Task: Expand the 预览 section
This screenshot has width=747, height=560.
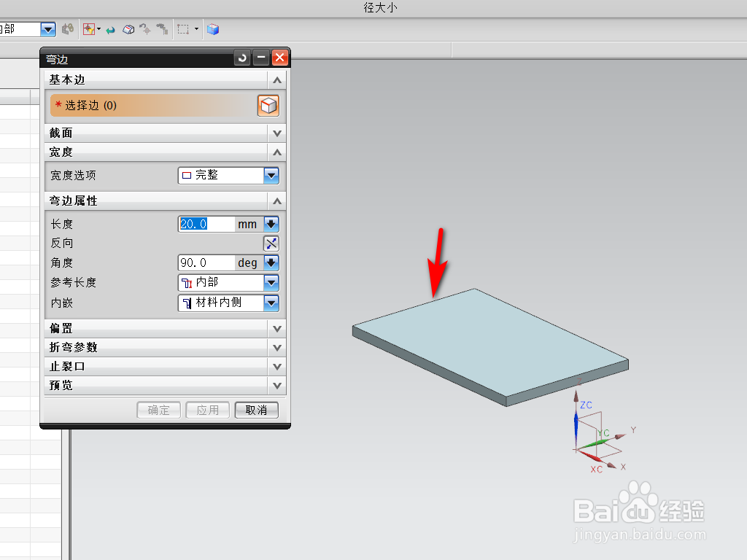Action: (x=277, y=386)
